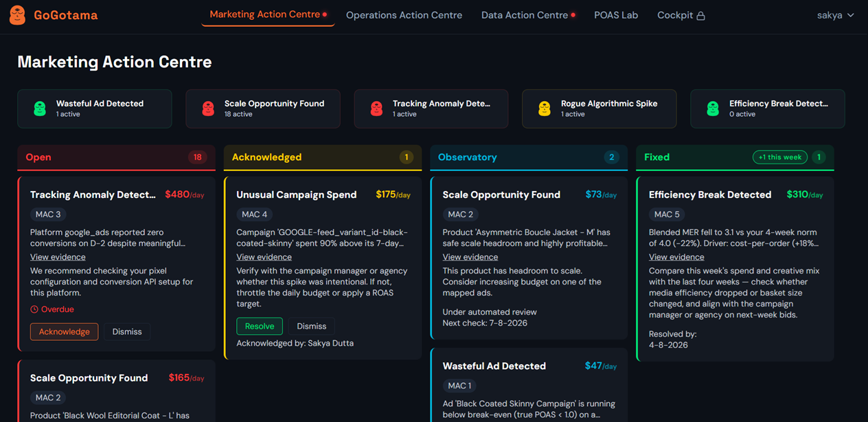This screenshot has height=422, width=868.
Task: Dismiss the Unusual Campaign Spend alert
Action: click(x=312, y=326)
